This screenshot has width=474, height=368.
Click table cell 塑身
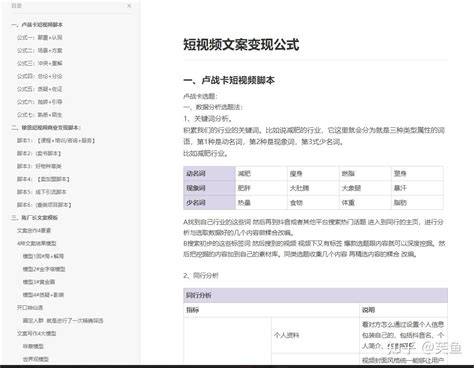(x=417, y=173)
